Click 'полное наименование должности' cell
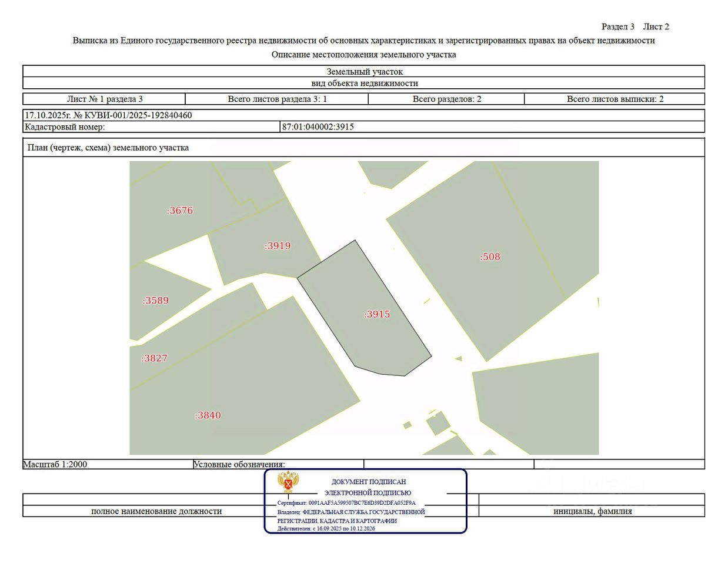The height and width of the screenshot is (563, 728). point(156,511)
